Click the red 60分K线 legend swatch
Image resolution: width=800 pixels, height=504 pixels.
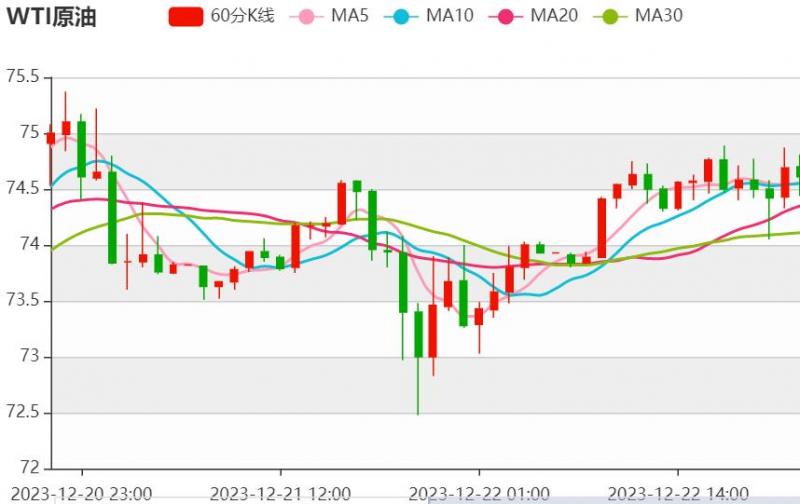point(186,16)
